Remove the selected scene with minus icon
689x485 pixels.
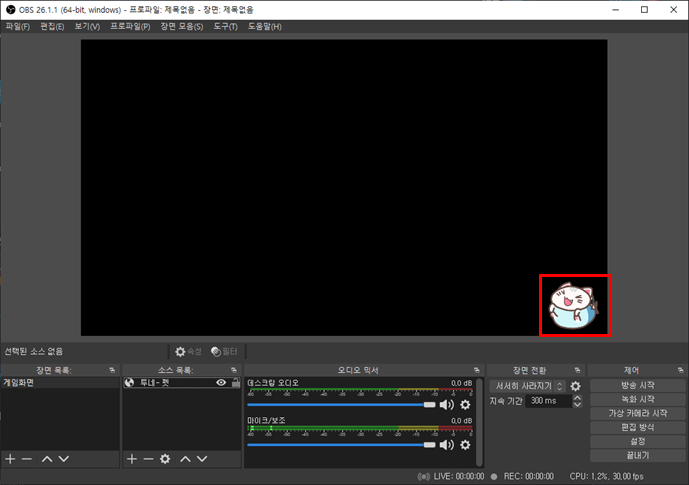(x=27, y=459)
